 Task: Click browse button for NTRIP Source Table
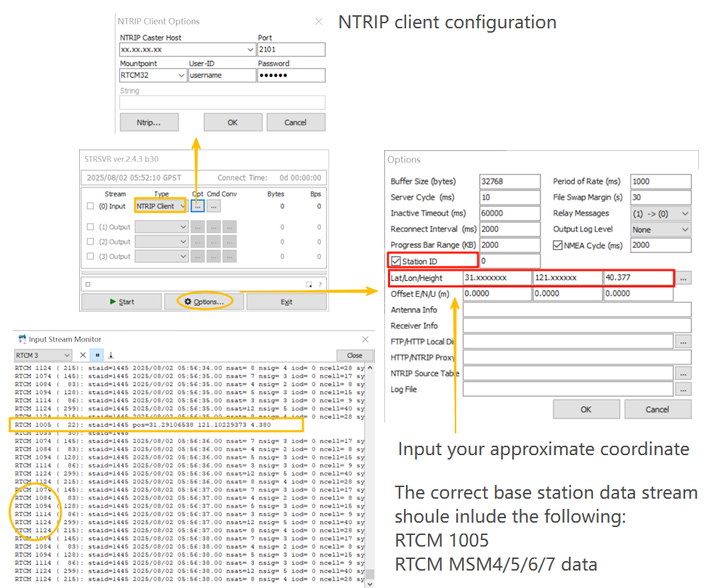click(x=684, y=374)
